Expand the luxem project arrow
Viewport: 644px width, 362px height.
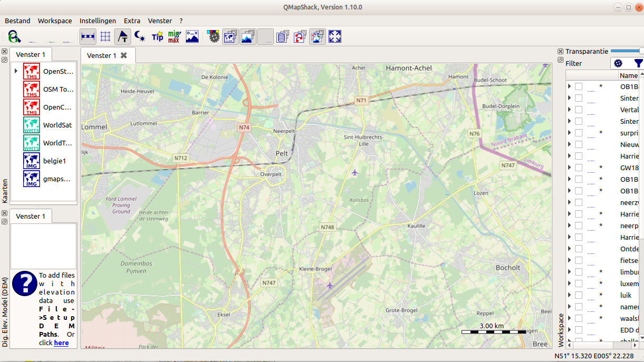(569, 283)
